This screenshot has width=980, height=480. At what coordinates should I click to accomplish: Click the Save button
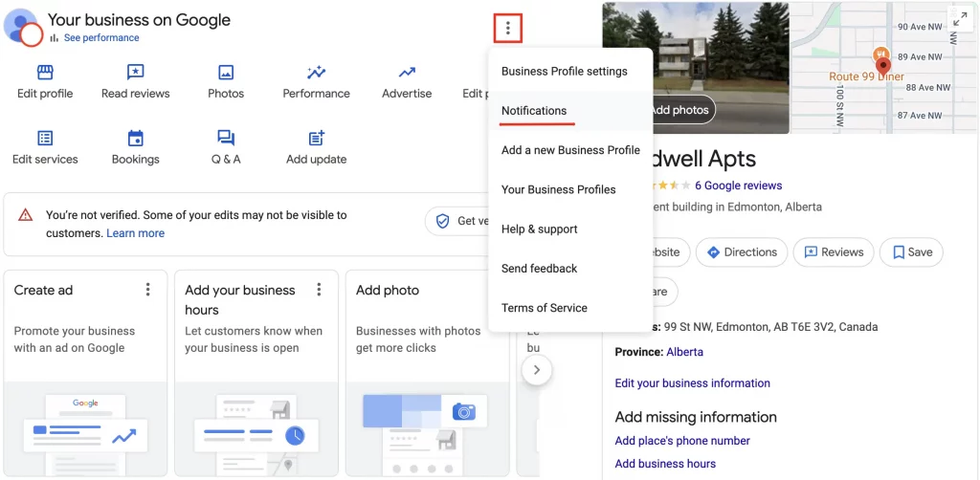coord(911,252)
